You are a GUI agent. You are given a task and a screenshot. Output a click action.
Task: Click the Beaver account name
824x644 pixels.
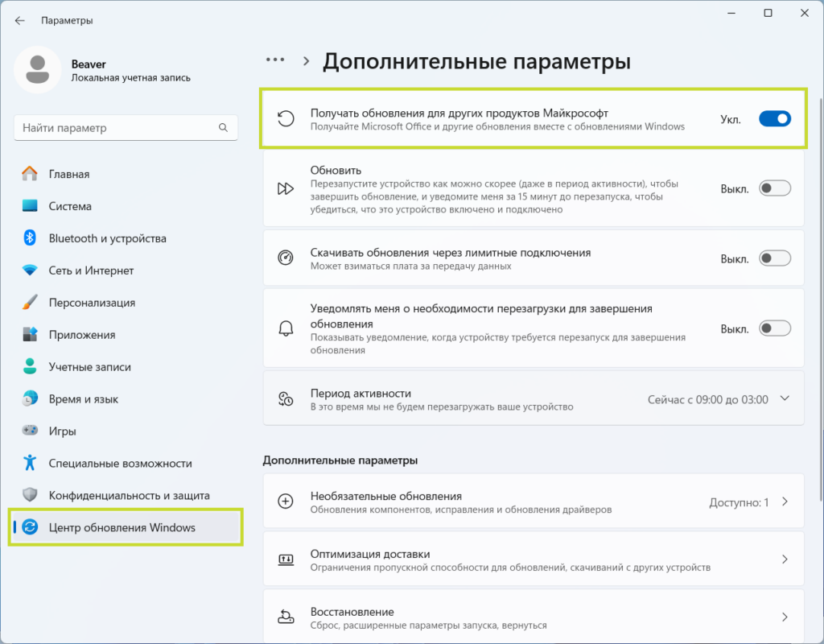(x=89, y=64)
